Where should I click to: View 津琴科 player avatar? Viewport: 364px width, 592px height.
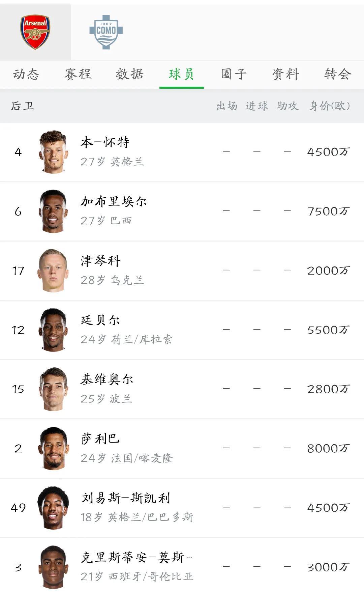pos(53,271)
